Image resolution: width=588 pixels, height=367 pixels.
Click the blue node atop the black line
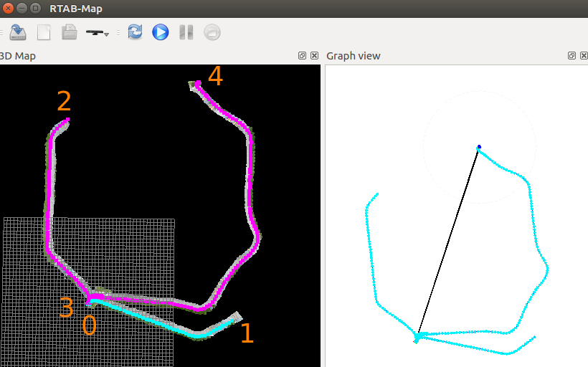479,147
